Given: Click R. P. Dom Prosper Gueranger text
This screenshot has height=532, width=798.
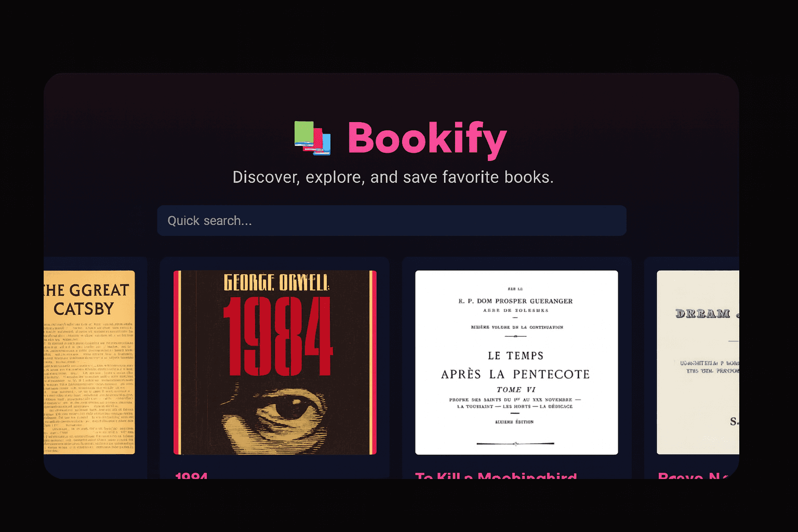Looking at the screenshot, I should point(515,301).
